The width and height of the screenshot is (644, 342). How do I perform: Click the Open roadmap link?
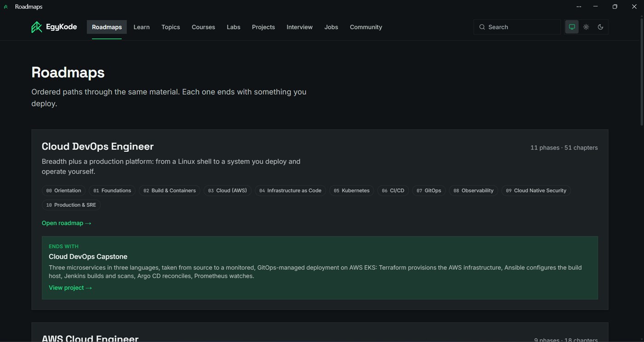tap(67, 223)
